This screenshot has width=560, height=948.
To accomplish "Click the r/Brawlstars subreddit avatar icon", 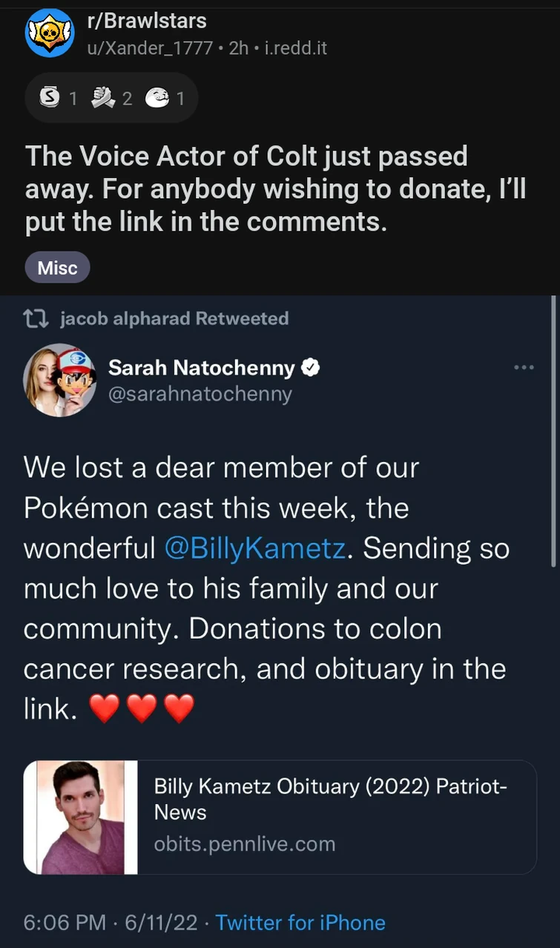I will click(x=50, y=32).
